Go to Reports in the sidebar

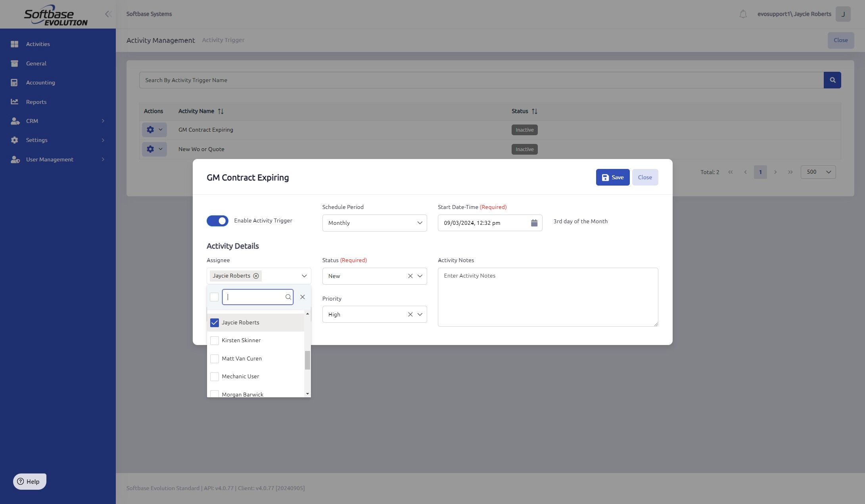36,102
